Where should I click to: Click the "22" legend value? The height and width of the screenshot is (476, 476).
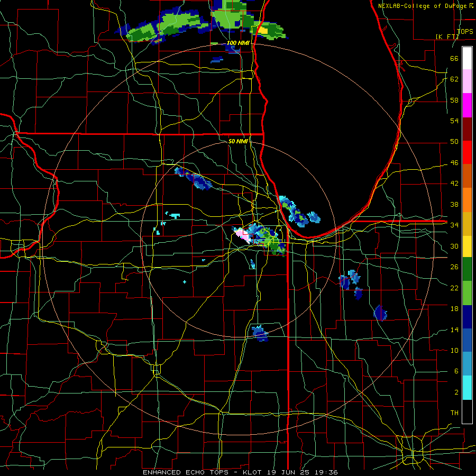454,288
